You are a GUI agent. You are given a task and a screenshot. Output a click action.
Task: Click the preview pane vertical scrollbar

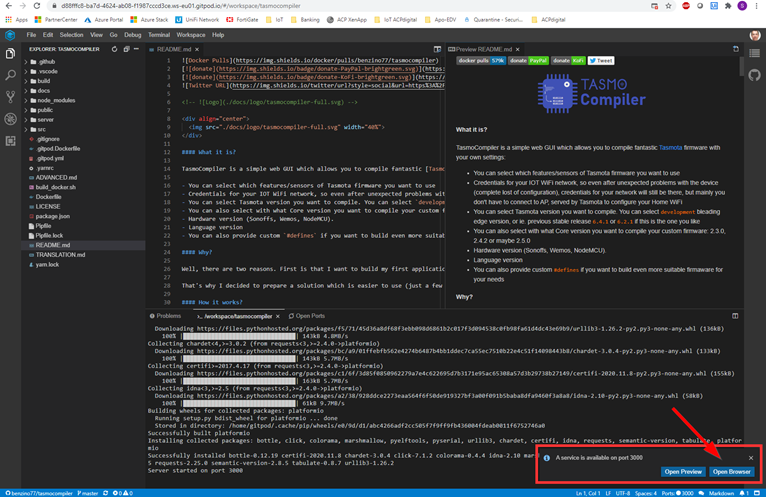click(742, 67)
